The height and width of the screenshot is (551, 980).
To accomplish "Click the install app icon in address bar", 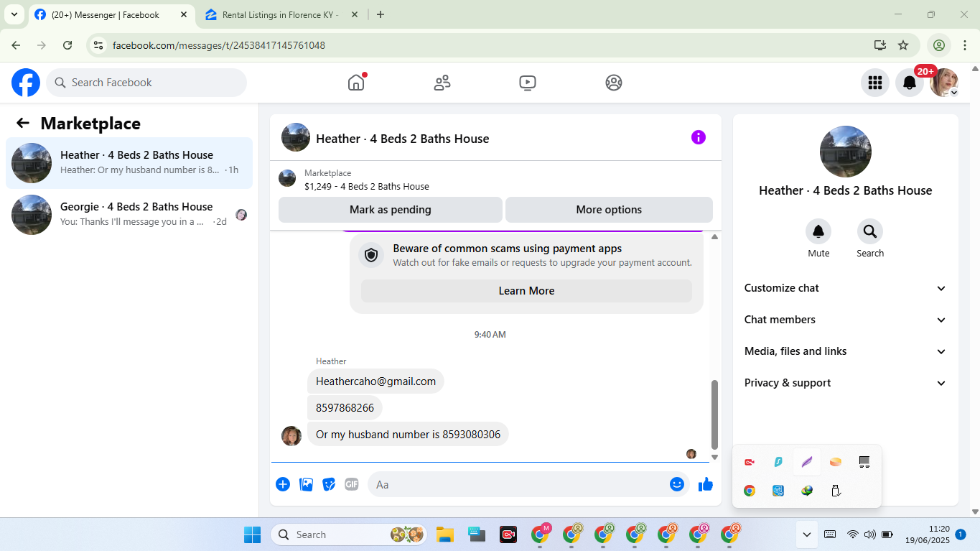I will (x=880, y=45).
